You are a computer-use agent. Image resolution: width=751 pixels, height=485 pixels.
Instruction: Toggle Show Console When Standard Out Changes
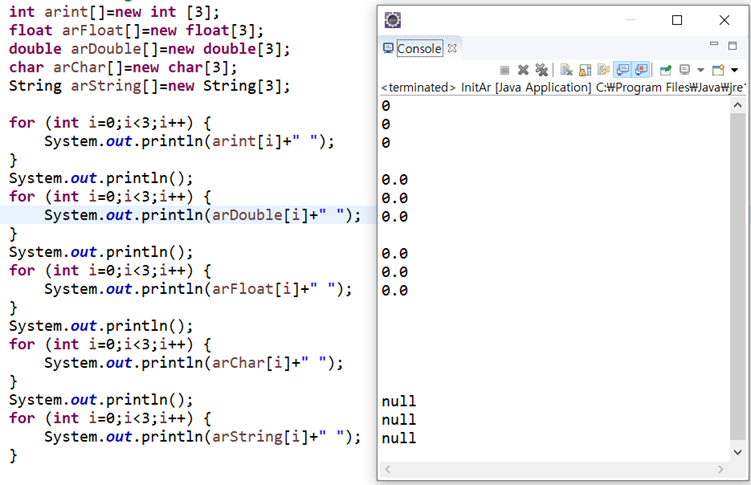pos(622,70)
